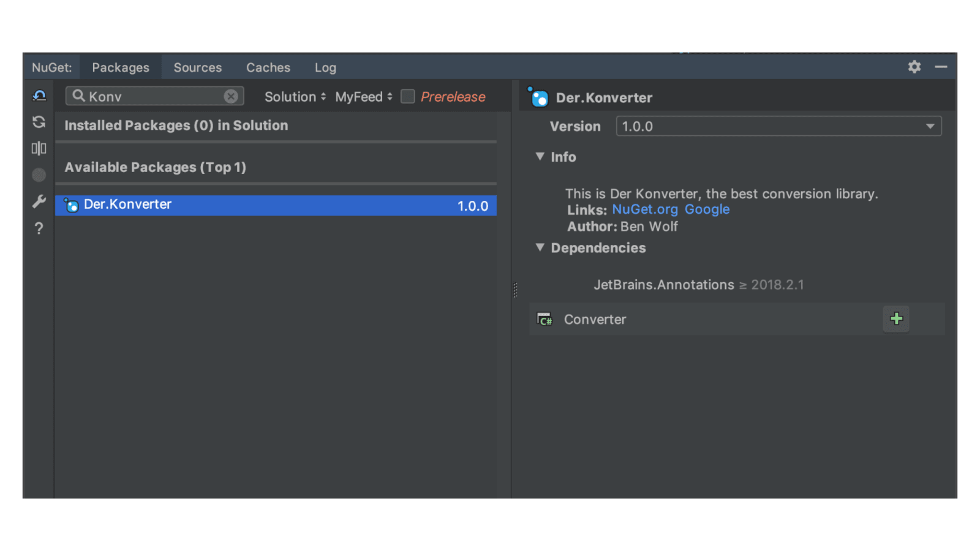This screenshot has height=551, width=980.
Task: Click the Author: Ben Wolf text
Action: (622, 227)
